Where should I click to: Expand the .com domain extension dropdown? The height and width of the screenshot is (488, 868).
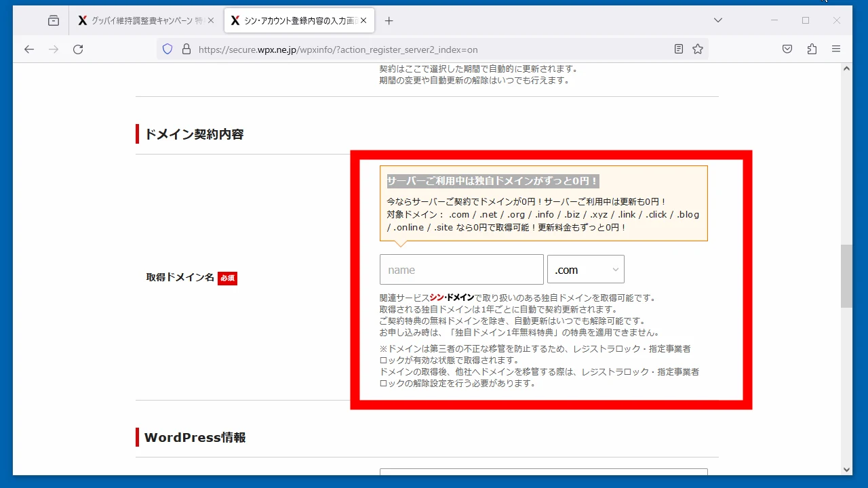(x=586, y=270)
